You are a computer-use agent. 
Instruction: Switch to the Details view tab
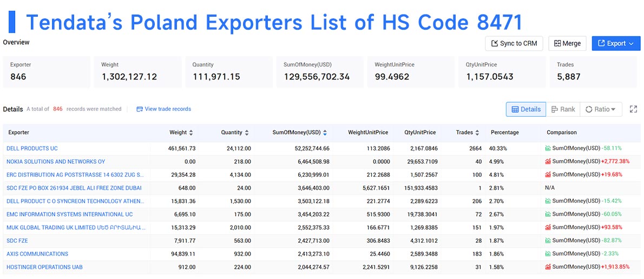point(525,109)
